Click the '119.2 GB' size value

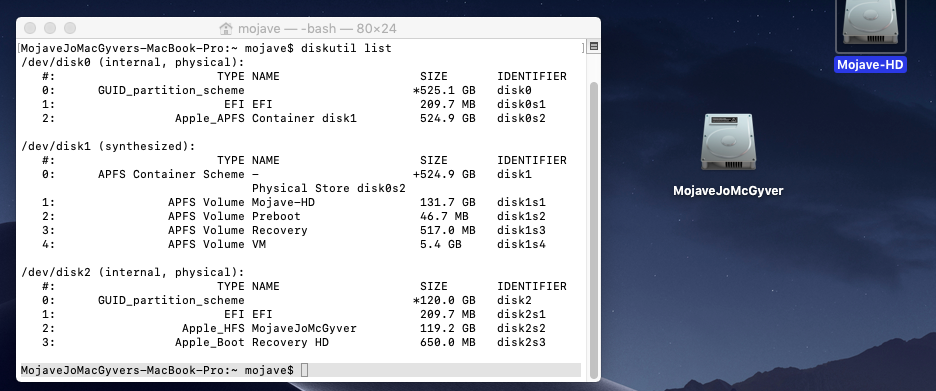coord(448,328)
